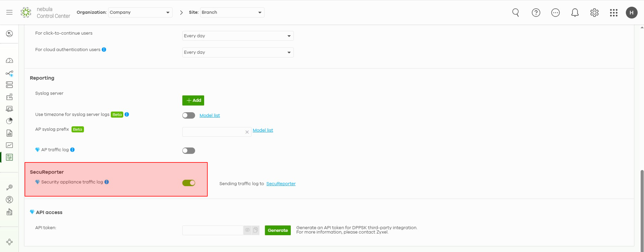
Task: Open the topology nodes sidebar icon
Action: 9,73
